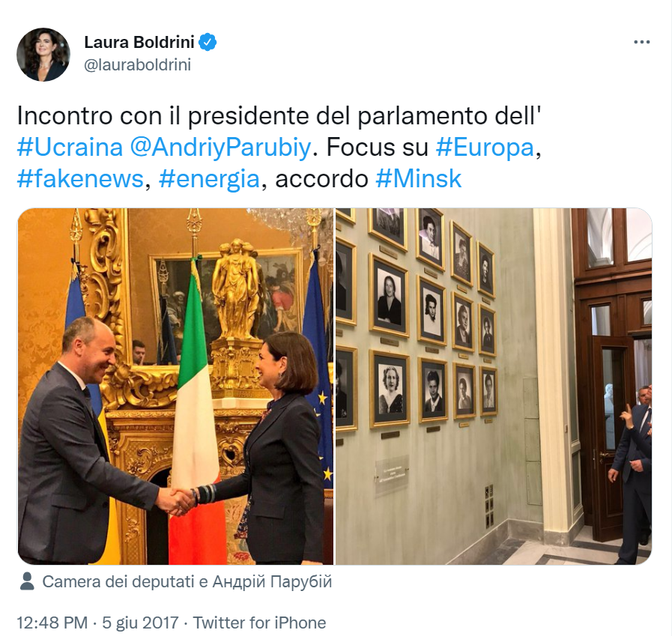Open the portrait wall photo
Viewport: 672px width, 636px height.
(x=494, y=386)
